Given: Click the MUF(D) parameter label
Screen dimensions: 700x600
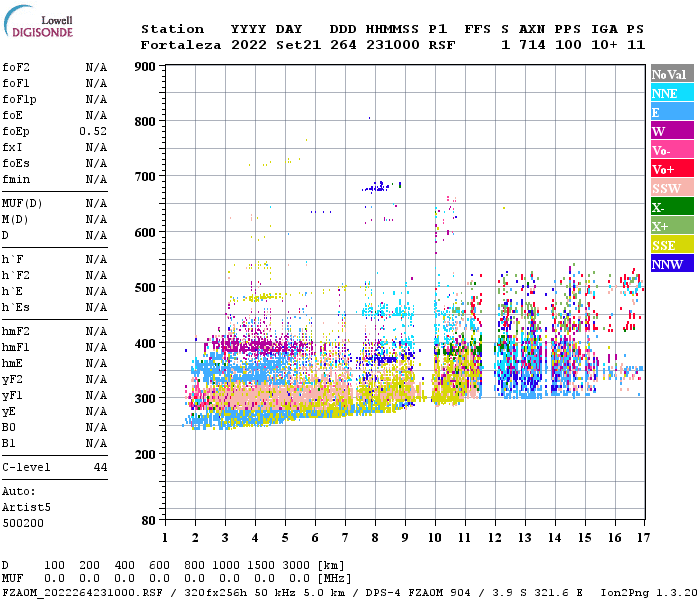Looking at the screenshot, I should [22, 204].
